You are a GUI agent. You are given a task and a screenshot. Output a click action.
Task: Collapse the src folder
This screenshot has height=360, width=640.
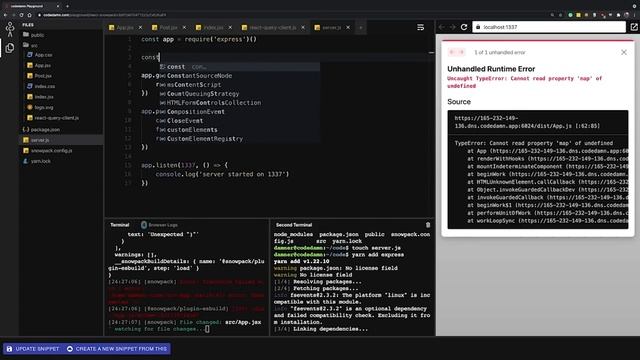(31, 45)
